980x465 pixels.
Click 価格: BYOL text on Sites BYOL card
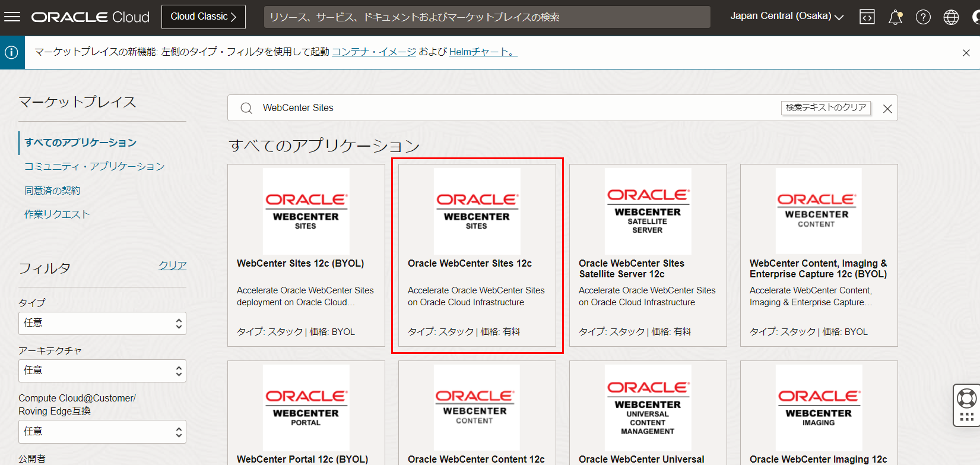(x=332, y=332)
